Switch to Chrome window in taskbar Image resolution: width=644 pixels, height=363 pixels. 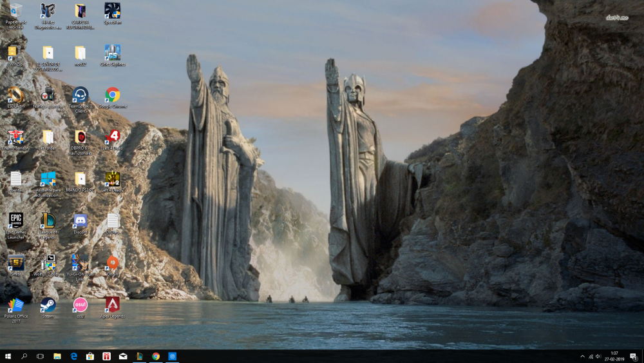(156, 356)
